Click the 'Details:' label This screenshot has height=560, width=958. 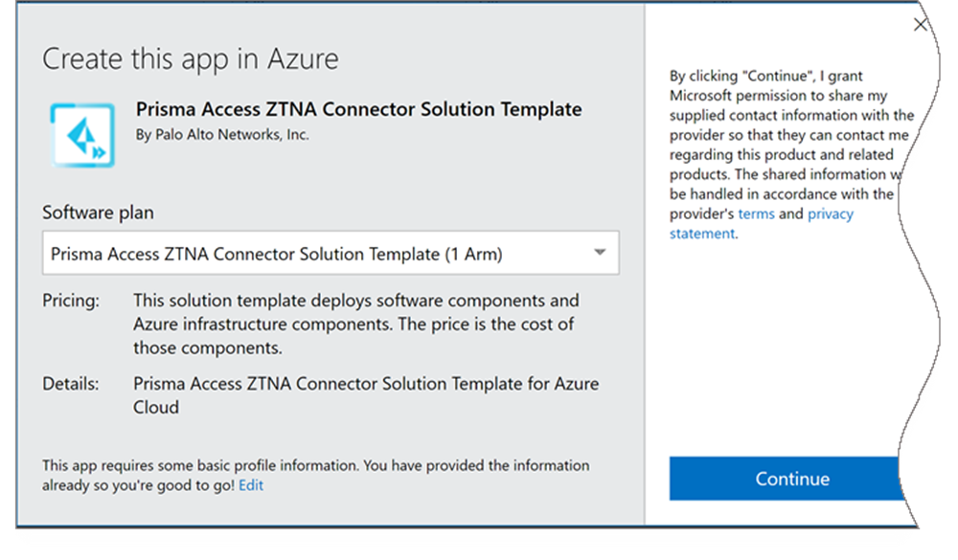(x=70, y=384)
